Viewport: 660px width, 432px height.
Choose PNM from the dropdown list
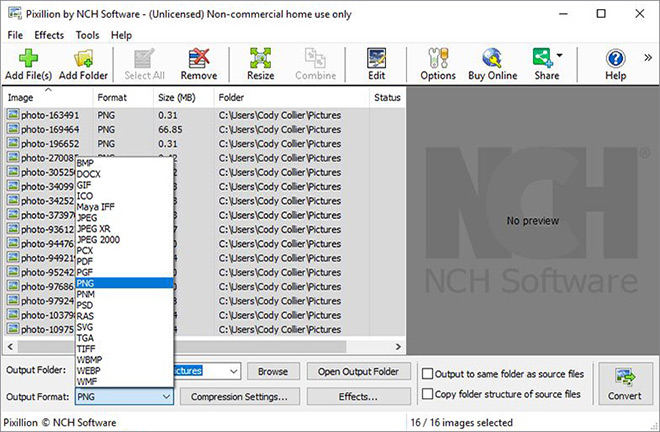(124, 294)
